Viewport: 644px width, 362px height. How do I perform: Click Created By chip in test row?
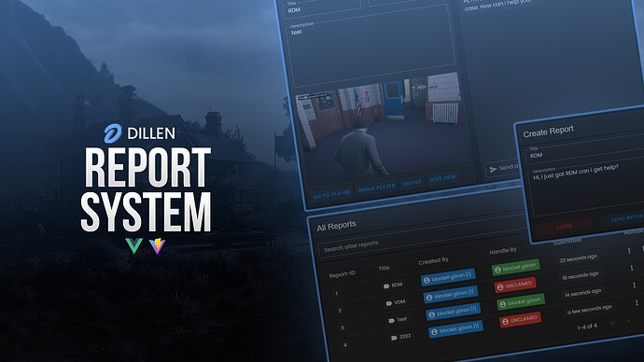pos(453,312)
